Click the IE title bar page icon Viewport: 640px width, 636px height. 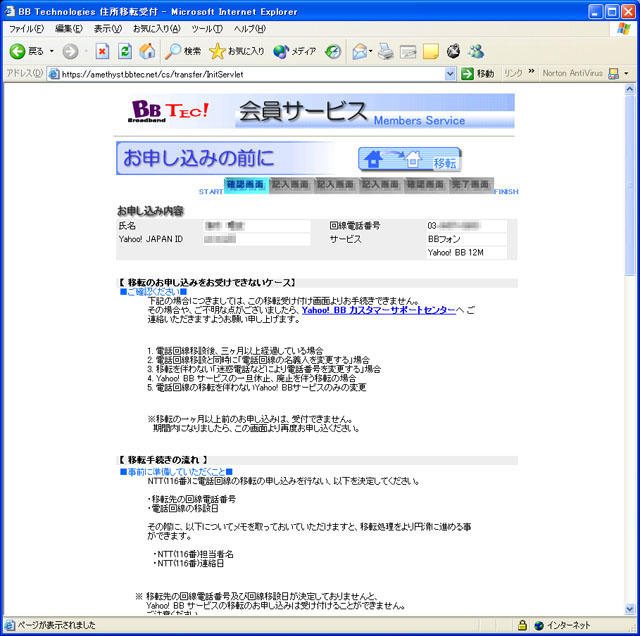9,11
